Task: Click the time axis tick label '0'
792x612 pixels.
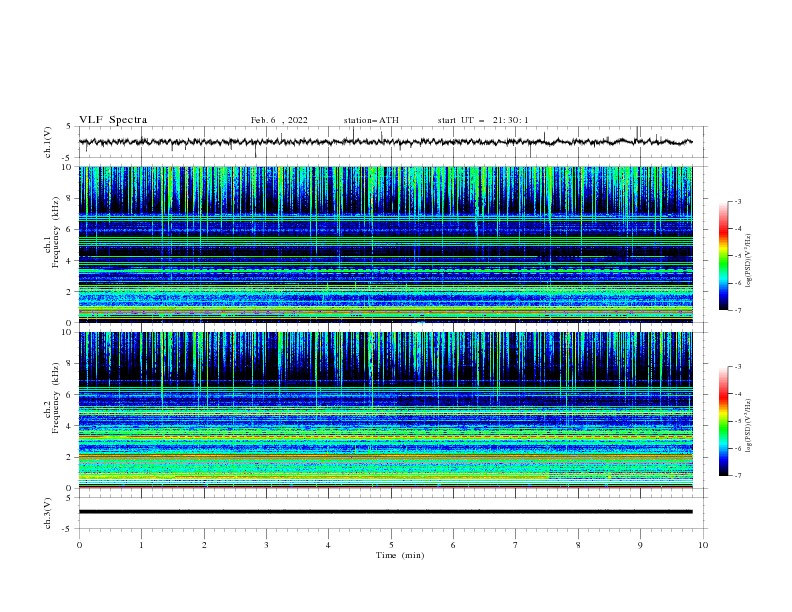Action: (x=79, y=545)
